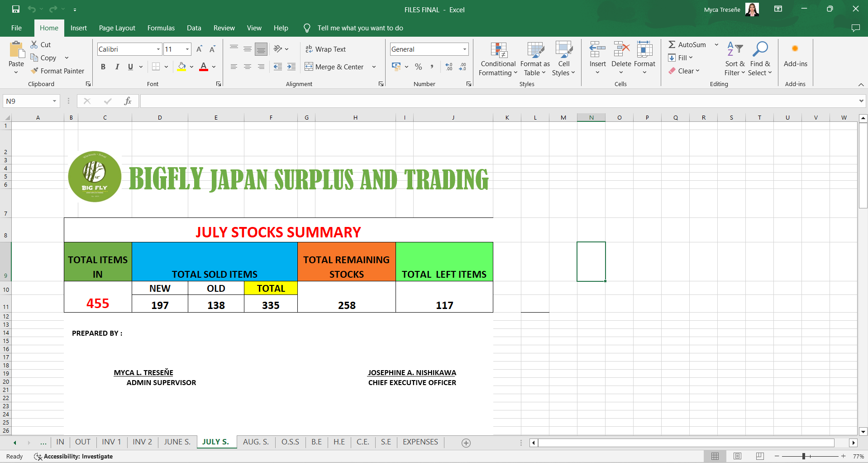The width and height of the screenshot is (868, 463).
Task: Click the Accessibility: Investigate status link
Action: point(74,456)
